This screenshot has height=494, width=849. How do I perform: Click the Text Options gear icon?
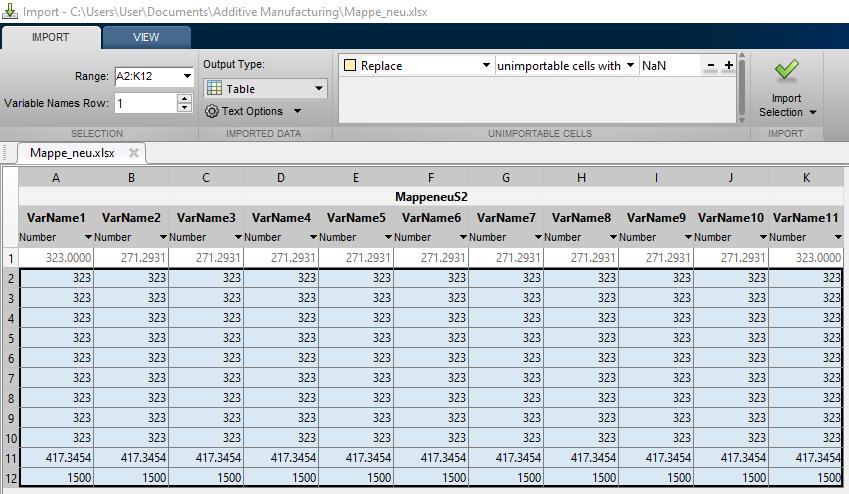coord(211,111)
